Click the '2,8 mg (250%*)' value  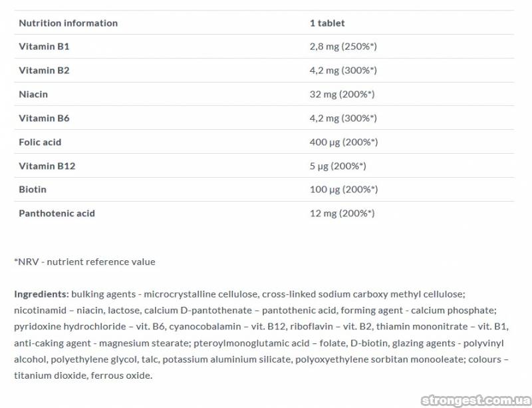[x=343, y=47]
